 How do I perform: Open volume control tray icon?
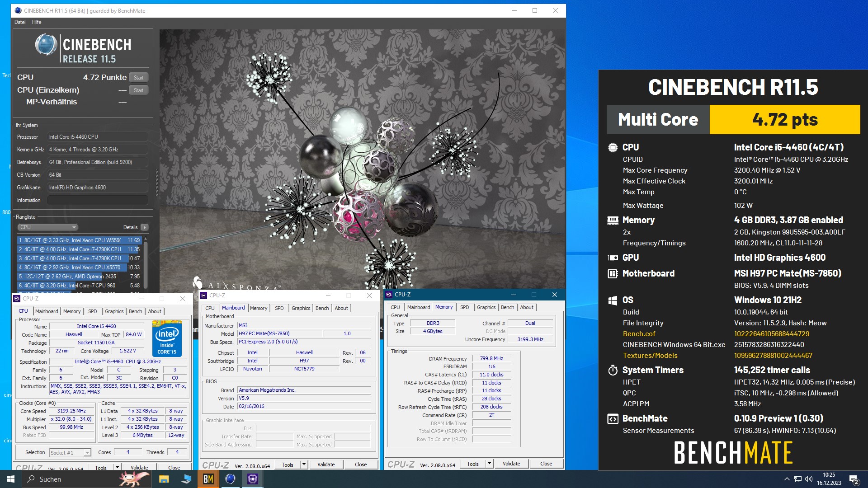point(809,479)
